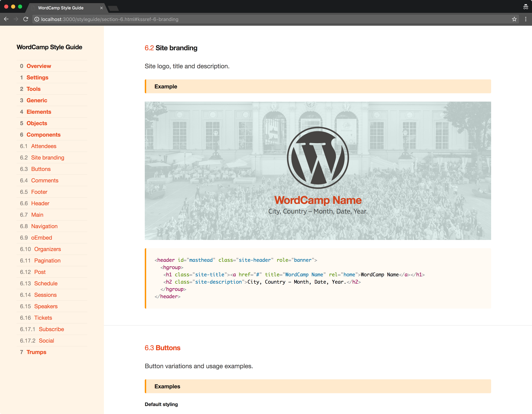Open the 6.3 Buttons sidebar link
The height and width of the screenshot is (414, 532).
coord(41,169)
